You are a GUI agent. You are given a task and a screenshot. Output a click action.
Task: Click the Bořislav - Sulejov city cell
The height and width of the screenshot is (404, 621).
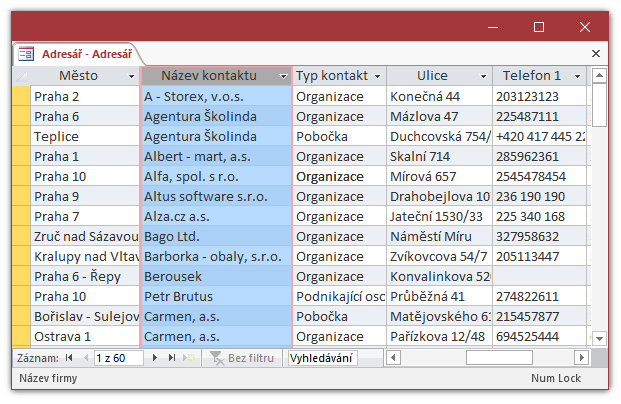(x=85, y=316)
